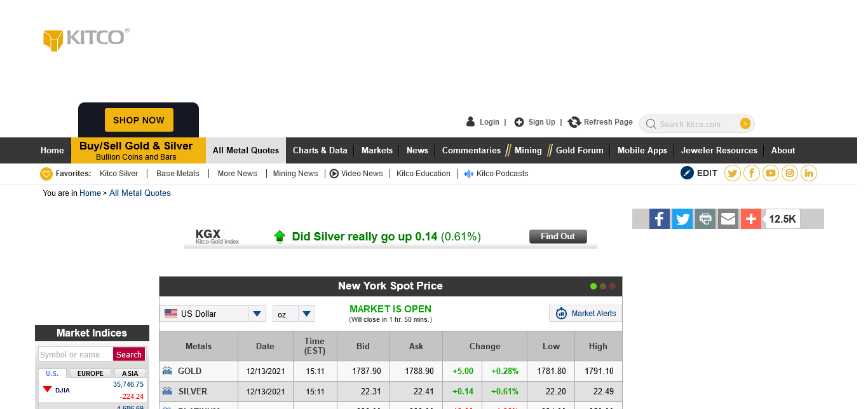Open Kitco's YouTube icon link
Screen dimensions: 868x409
point(771,173)
